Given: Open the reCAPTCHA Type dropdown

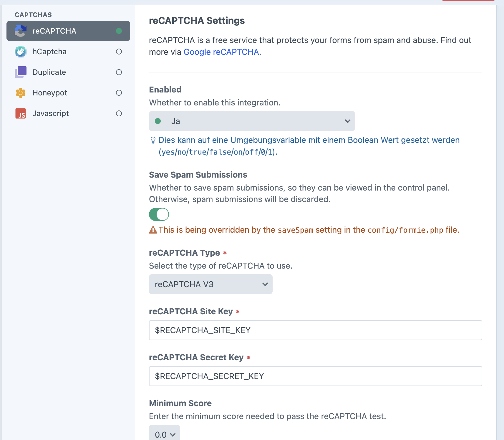Looking at the screenshot, I should coord(210,284).
